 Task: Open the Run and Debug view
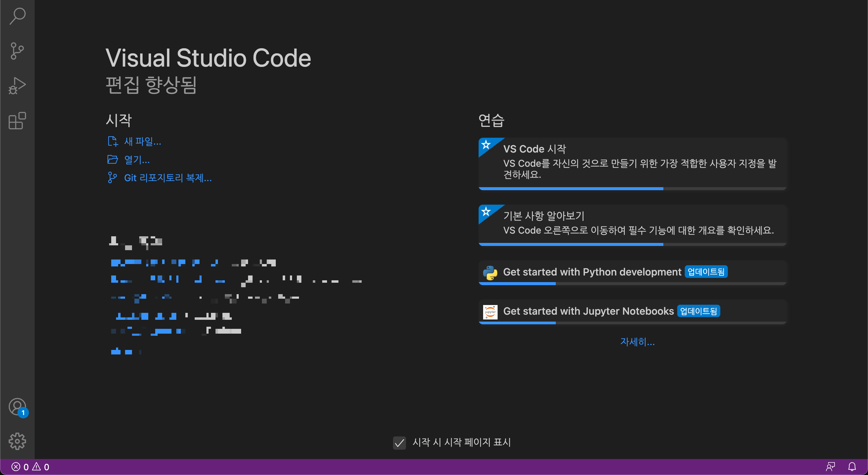(17, 86)
